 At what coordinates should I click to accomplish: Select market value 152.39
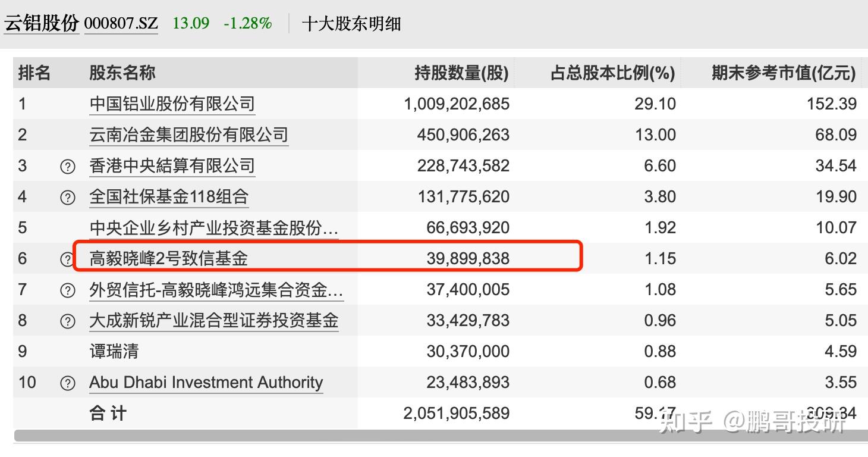click(832, 104)
